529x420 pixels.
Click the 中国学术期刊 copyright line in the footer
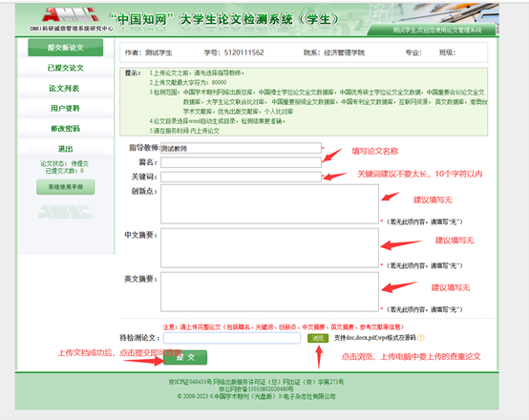(x=256, y=396)
